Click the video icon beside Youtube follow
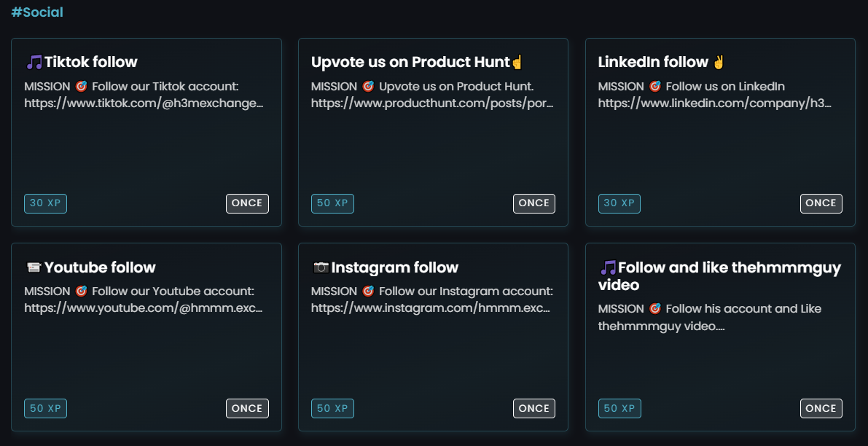868x446 pixels. point(33,267)
